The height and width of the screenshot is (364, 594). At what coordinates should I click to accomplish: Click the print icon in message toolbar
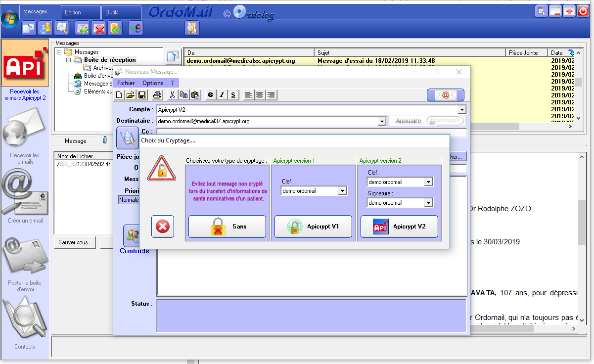[x=157, y=95]
